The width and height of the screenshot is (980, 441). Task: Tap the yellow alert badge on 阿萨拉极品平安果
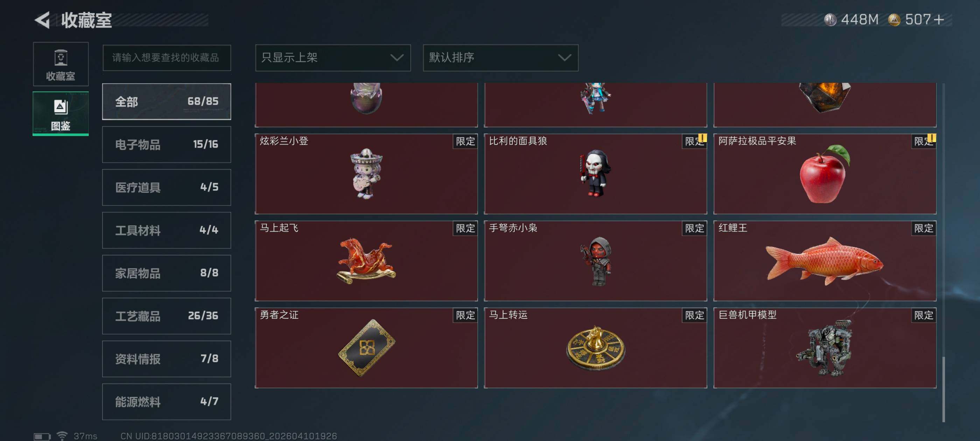tap(931, 137)
